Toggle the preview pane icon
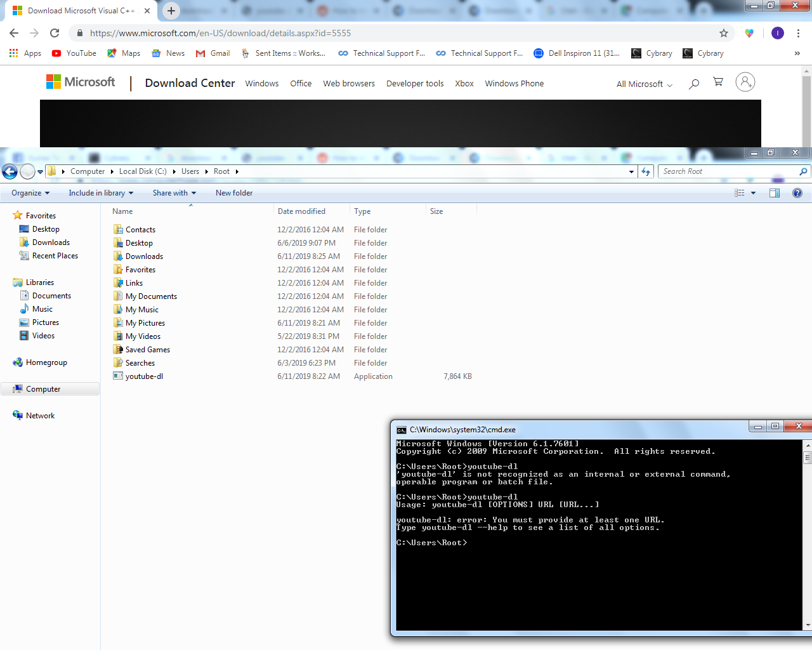812x650 pixels. click(775, 193)
